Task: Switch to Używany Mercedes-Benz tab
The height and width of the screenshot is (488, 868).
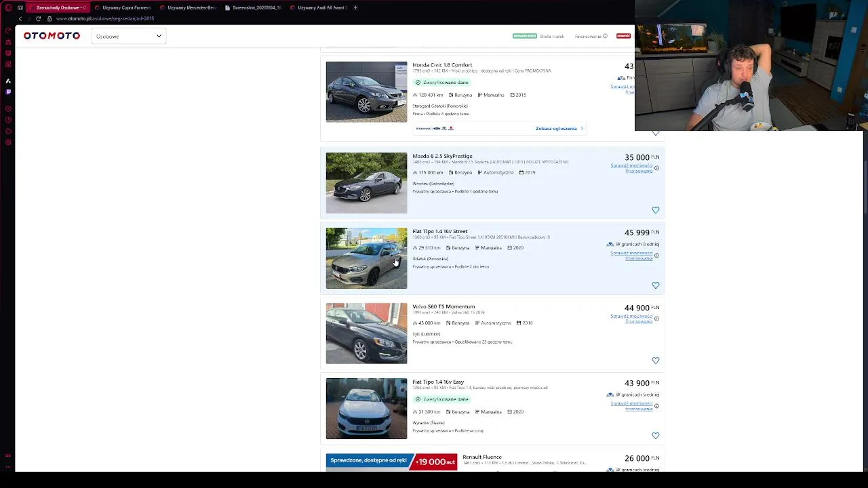Action: coord(189,7)
